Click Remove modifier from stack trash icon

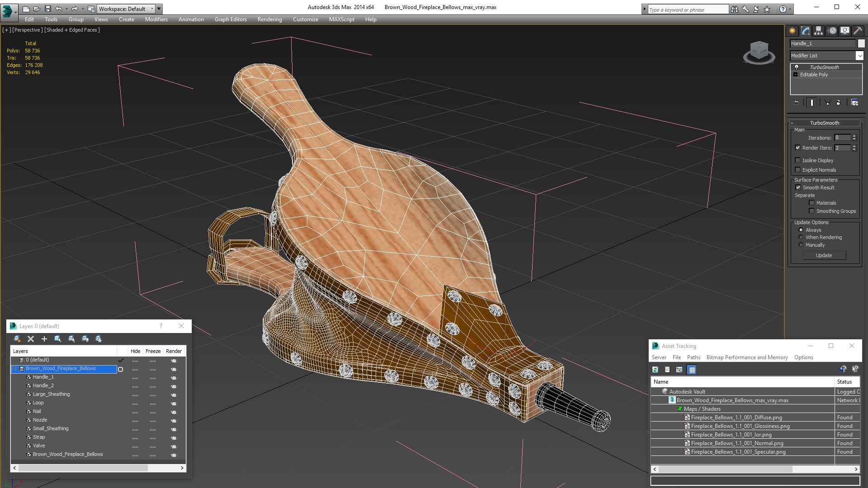838,103
